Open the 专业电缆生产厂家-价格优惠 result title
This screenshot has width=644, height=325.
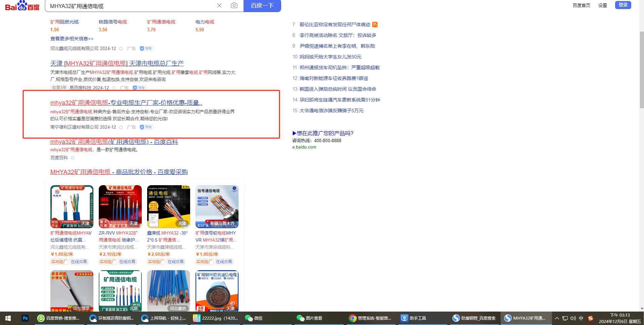point(126,103)
